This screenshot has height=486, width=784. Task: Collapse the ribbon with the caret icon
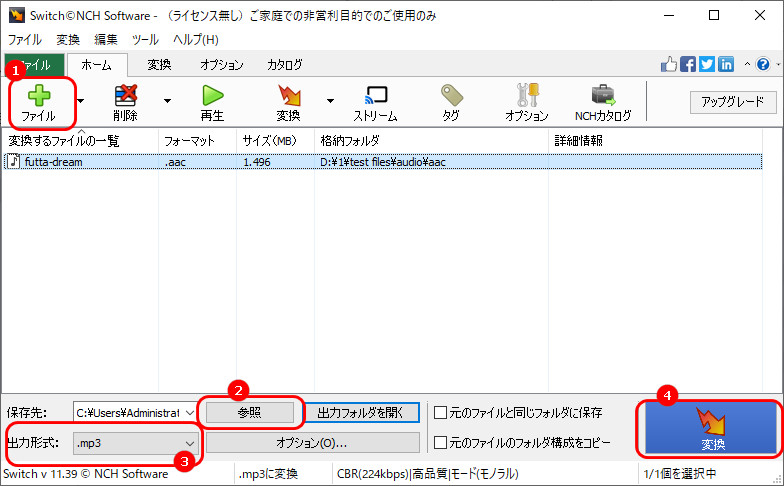[747, 64]
